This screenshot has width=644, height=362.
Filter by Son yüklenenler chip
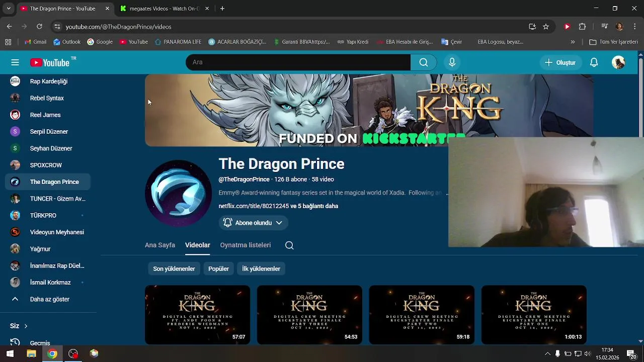(174, 269)
